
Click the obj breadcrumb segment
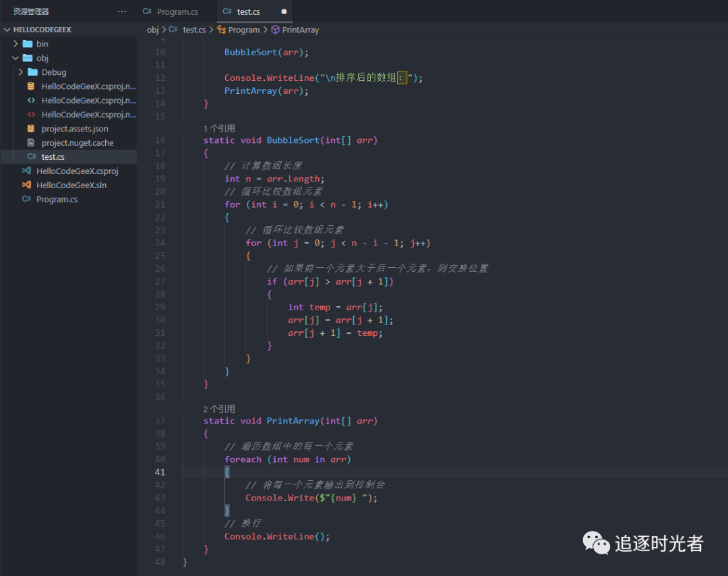pos(153,30)
